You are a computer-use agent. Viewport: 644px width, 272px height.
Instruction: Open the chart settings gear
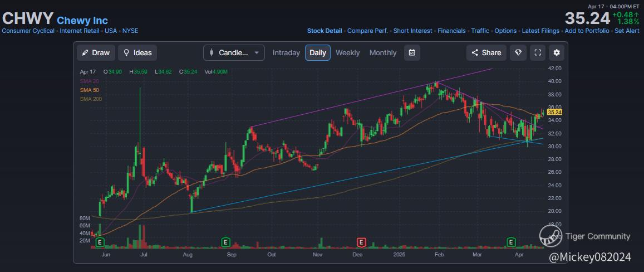pyautogui.click(x=557, y=52)
